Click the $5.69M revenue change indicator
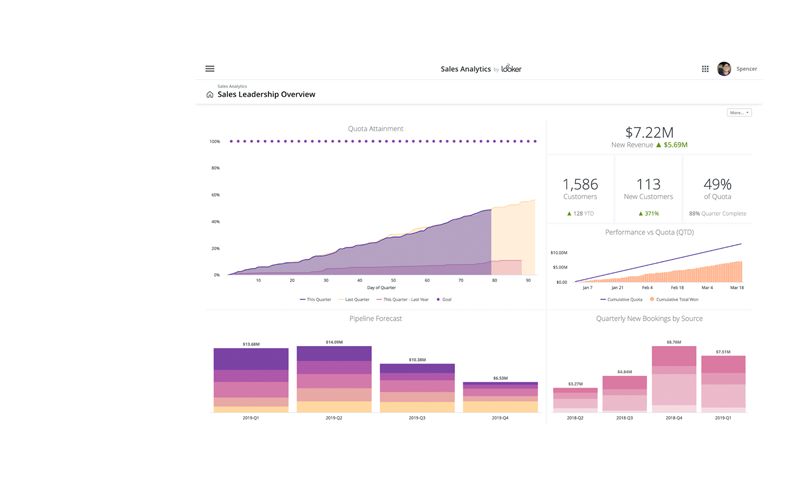795x490 pixels. point(672,145)
